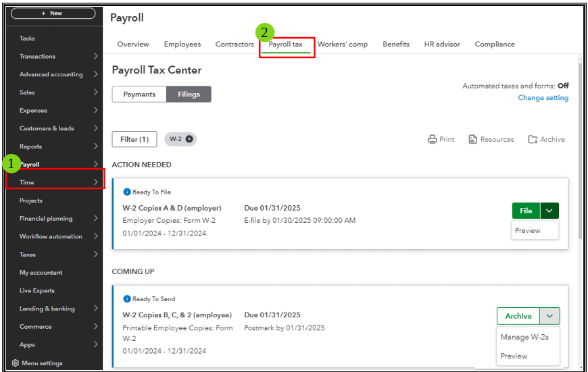The image size is (588, 372).
Task: Click the Print icon
Action: [x=432, y=139]
